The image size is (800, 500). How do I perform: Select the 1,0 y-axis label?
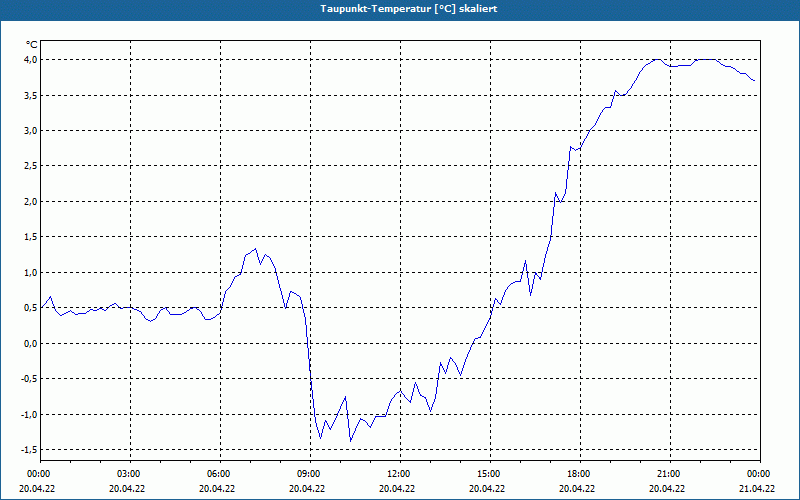31,272
